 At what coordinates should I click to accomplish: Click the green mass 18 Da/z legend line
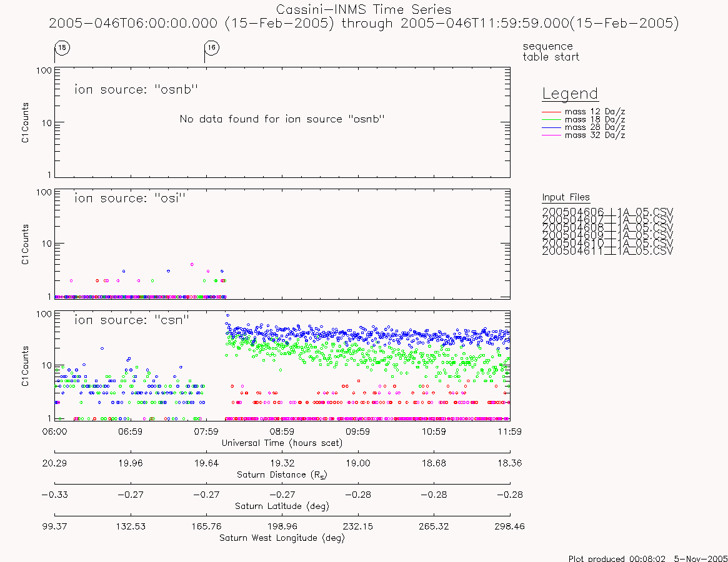tap(552, 120)
